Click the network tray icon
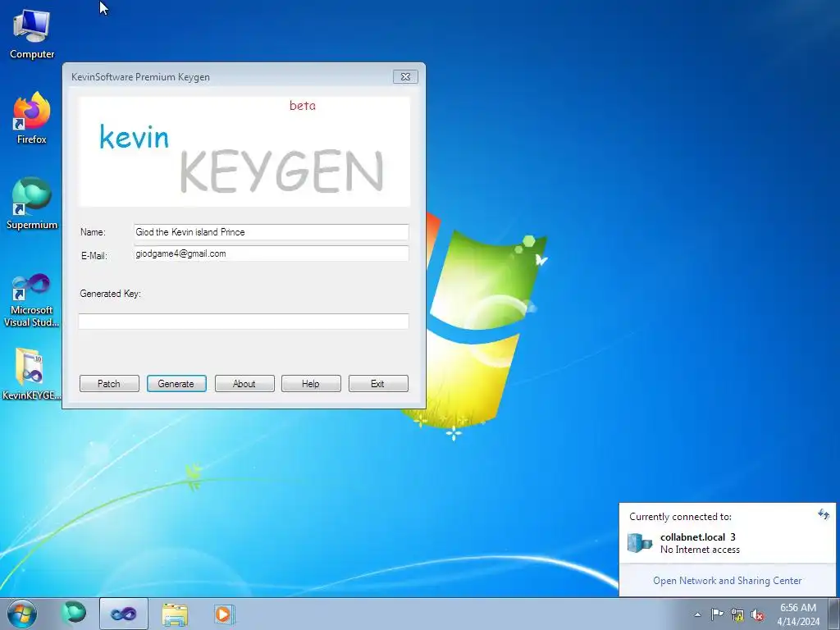 click(x=737, y=614)
